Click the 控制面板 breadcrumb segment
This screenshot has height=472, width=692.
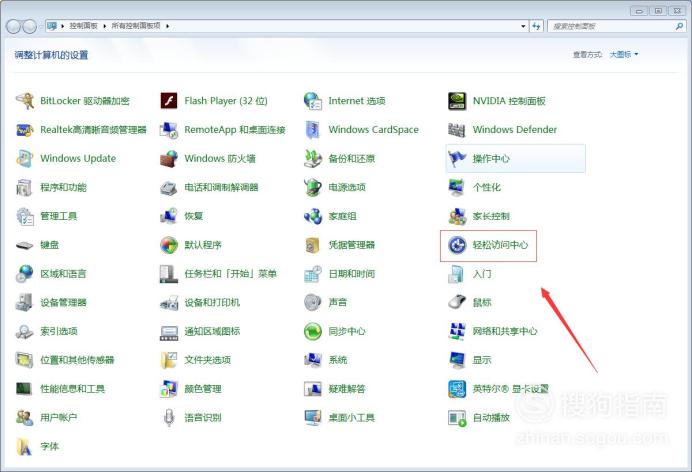pos(83,26)
